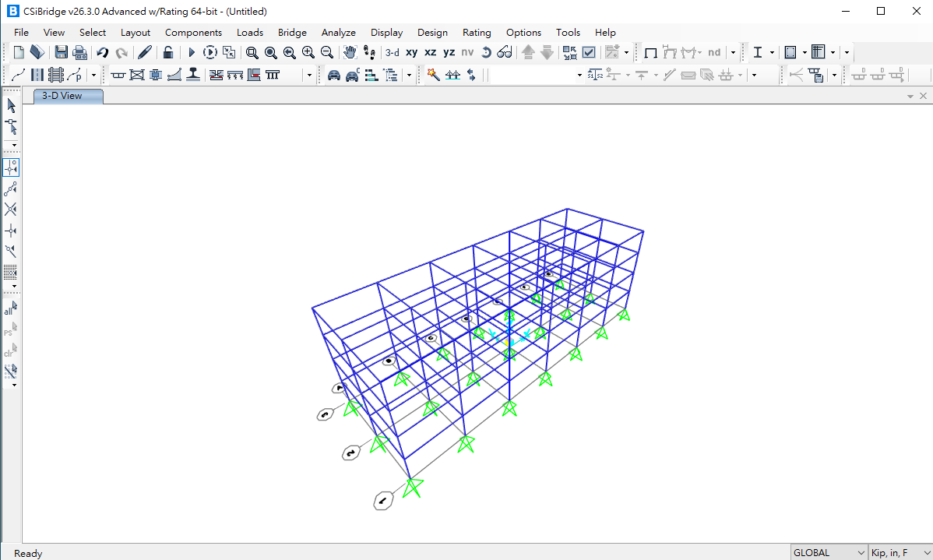Open the Bridge menu
This screenshot has width=933, height=560.
[292, 32]
